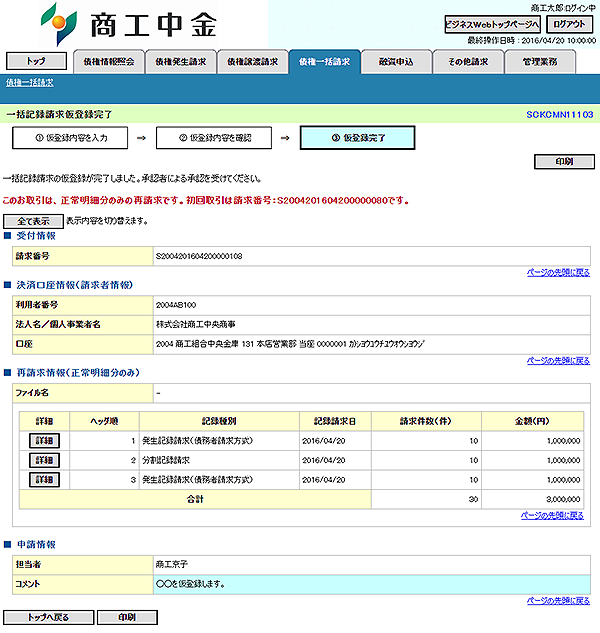
Task: Click the 申請情報 section heading
Action: (36, 545)
